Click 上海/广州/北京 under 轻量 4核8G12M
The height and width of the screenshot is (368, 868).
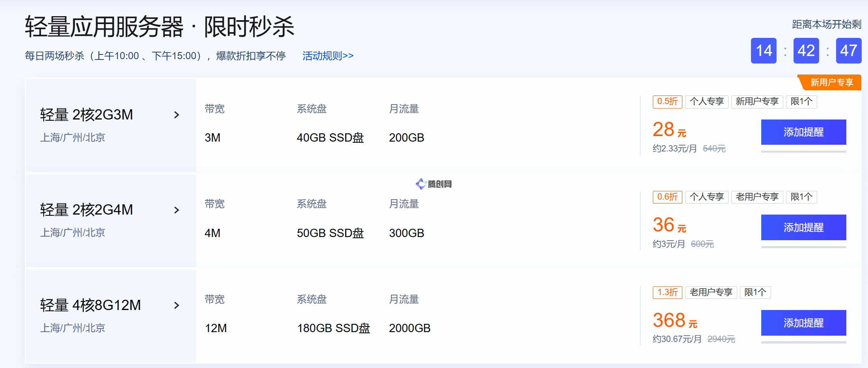click(72, 328)
